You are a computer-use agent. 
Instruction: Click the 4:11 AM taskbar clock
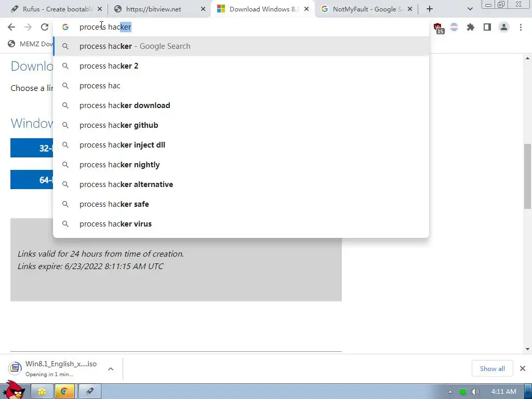(x=503, y=392)
